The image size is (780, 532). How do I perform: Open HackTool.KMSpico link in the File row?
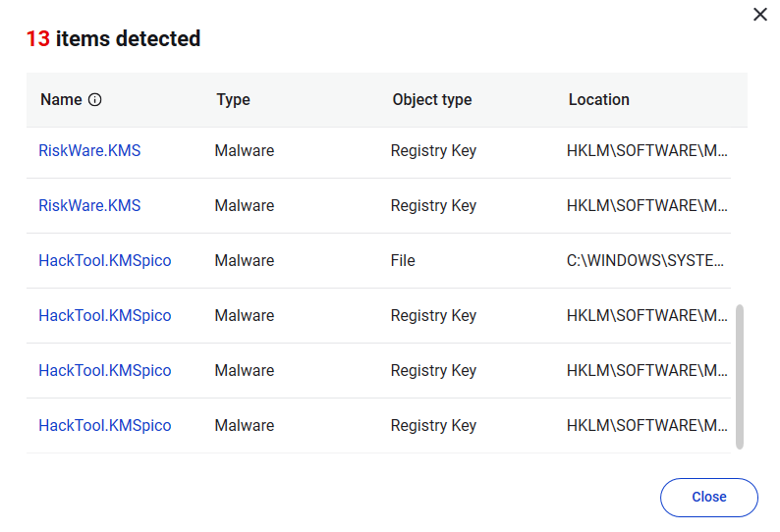(x=104, y=261)
